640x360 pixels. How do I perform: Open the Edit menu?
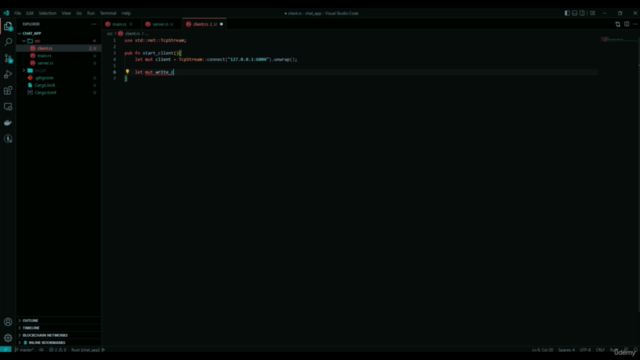click(x=30, y=13)
